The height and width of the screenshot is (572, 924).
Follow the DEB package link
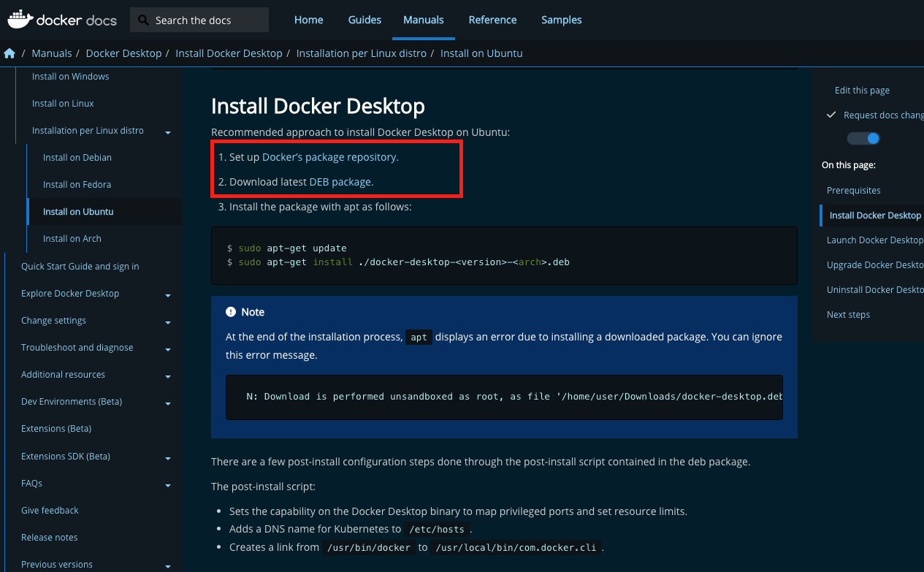pyautogui.click(x=340, y=182)
